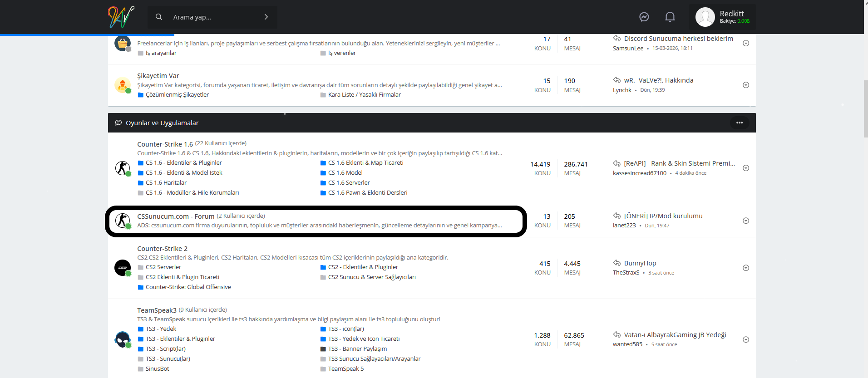Viewport: 868px width, 378px height.
Task: Go to TS3 Sunucu Sağlayacıları/Arayanlar subforum
Action: coord(375,359)
